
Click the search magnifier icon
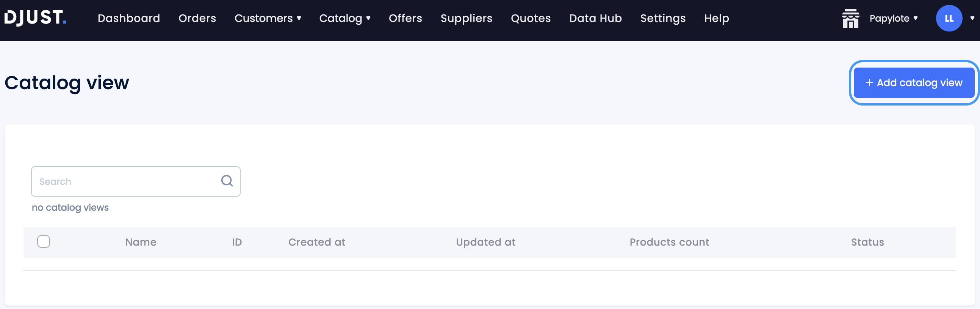227,181
